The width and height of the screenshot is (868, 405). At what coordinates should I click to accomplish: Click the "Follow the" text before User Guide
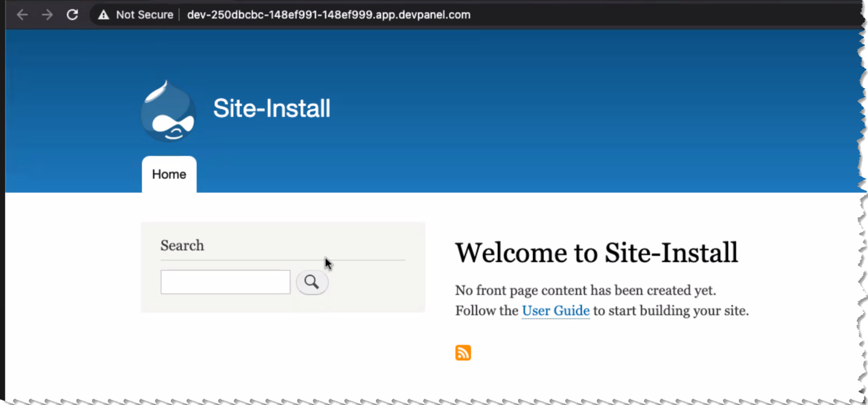tap(487, 311)
